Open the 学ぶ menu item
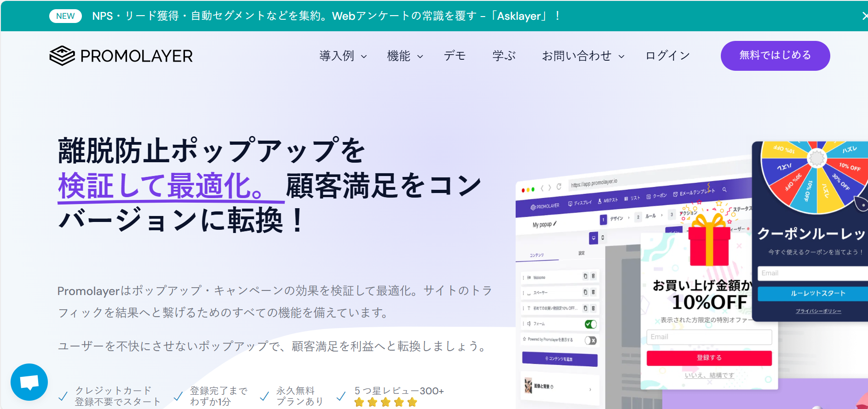This screenshot has width=868, height=409. point(504,56)
